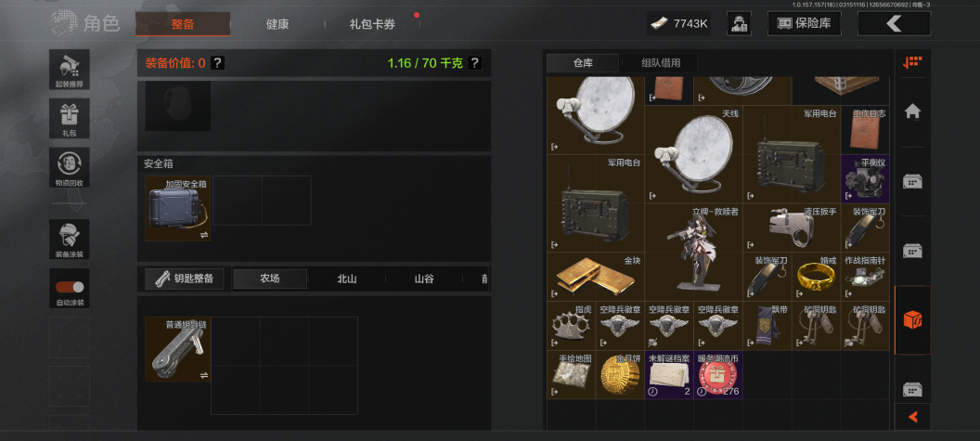The height and width of the screenshot is (441, 980).
Task: Toggle the 自动涂装 auto-skin switch
Action: click(x=70, y=287)
